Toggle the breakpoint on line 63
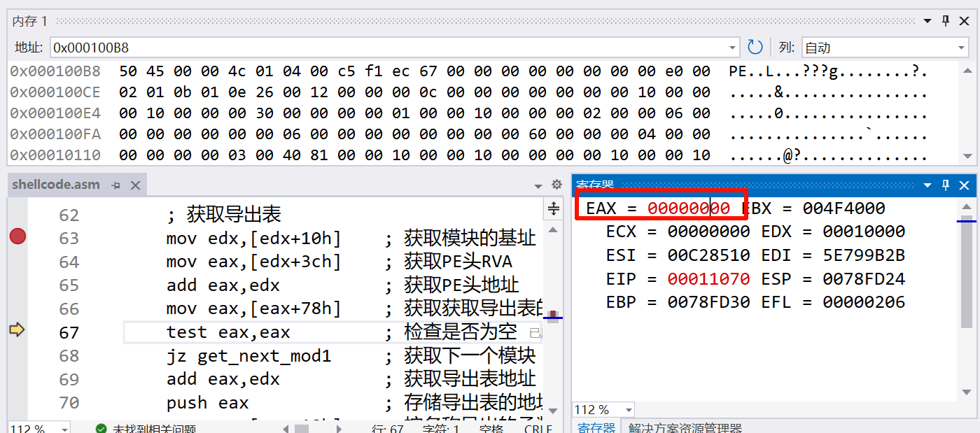Screen dimensions: 980x433 pos(17,237)
